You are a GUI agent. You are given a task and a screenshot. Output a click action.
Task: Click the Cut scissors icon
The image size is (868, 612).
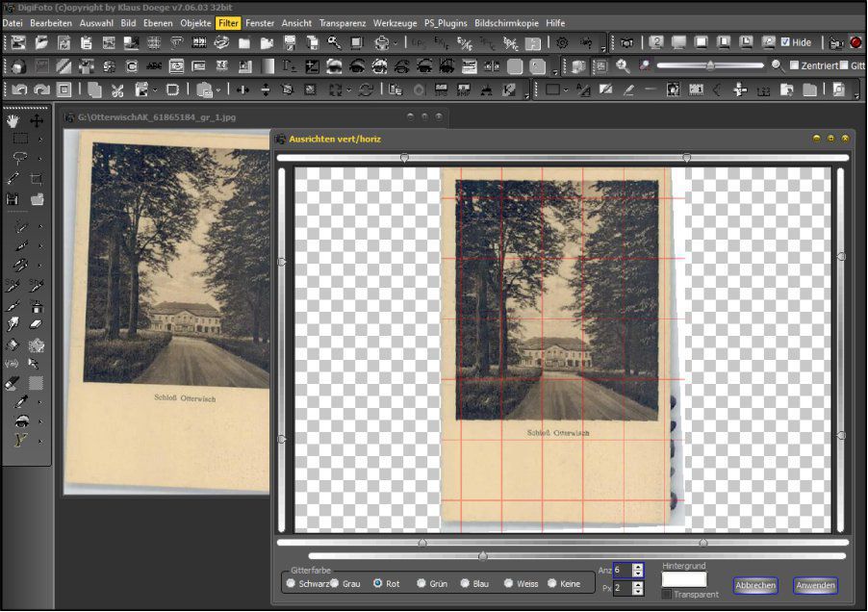(x=117, y=89)
